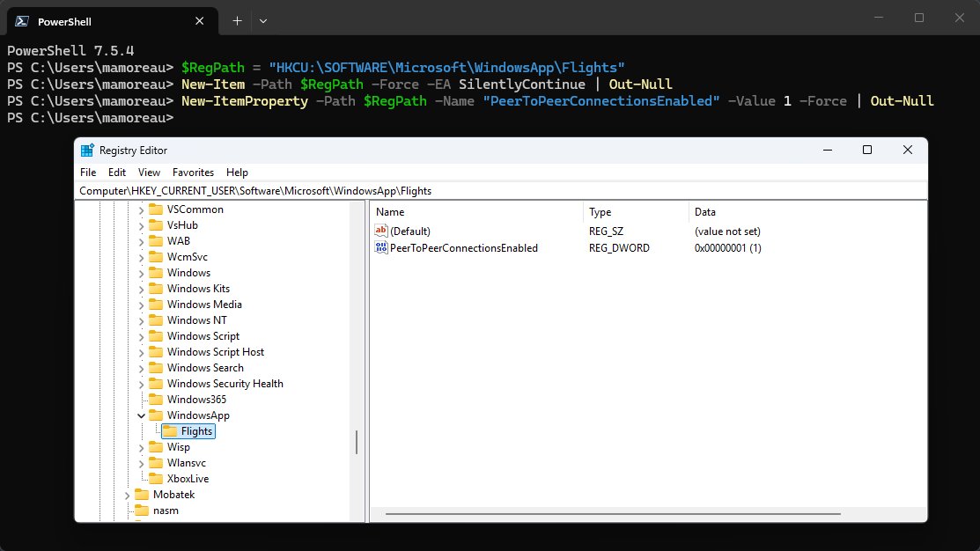980x551 pixels.
Task: Click the (Default) value name
Action: (410, 231)
